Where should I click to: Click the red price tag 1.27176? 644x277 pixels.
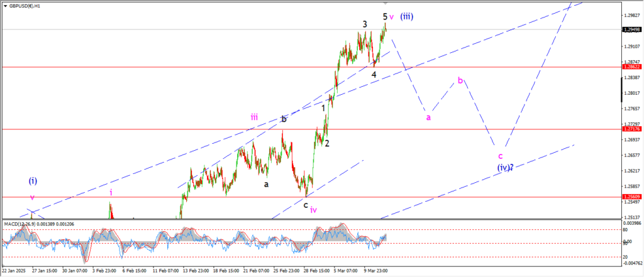[x=631, y=129]
